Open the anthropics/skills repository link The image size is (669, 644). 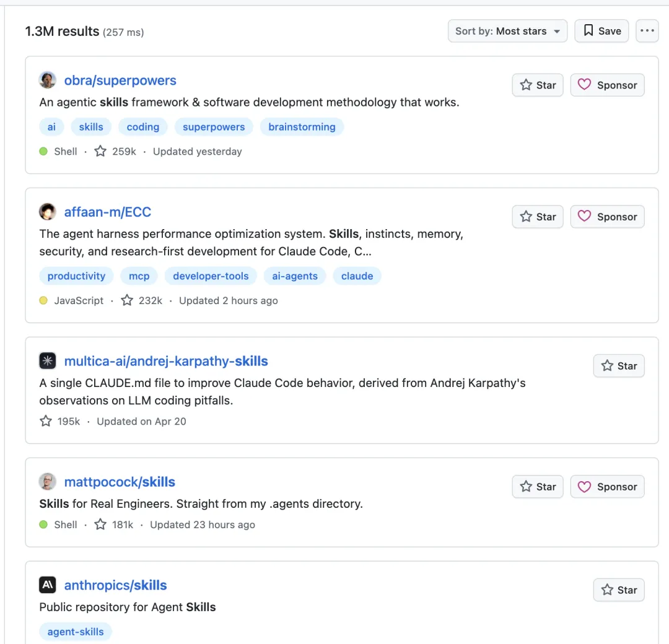point(115,585)
